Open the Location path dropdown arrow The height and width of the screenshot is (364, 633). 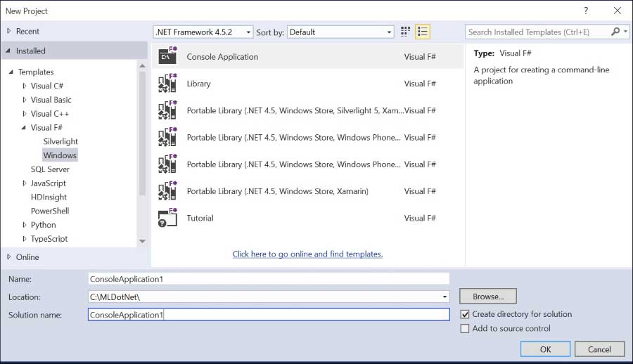445,297
